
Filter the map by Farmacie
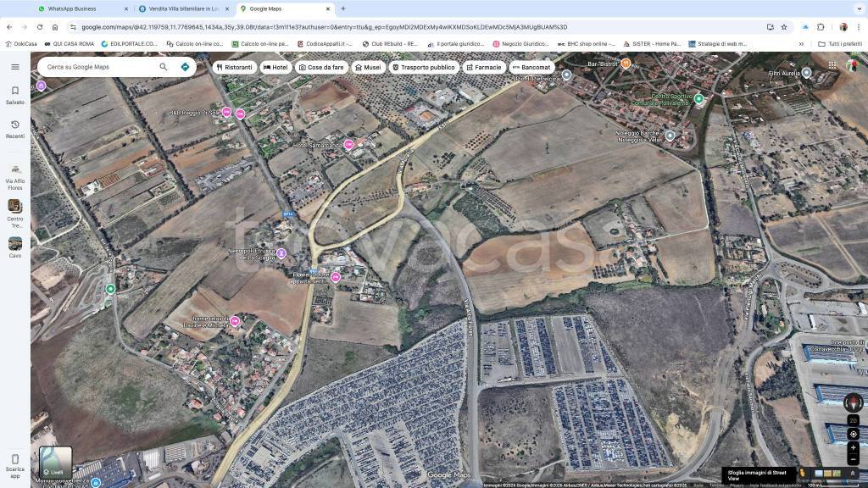pos(484,67)
